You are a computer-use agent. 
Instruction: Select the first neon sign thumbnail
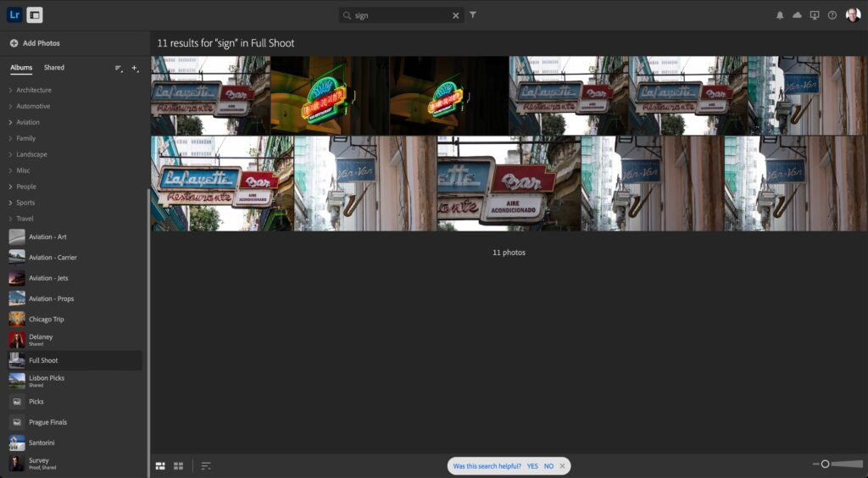pyautogui.click(x=330, y=96)
